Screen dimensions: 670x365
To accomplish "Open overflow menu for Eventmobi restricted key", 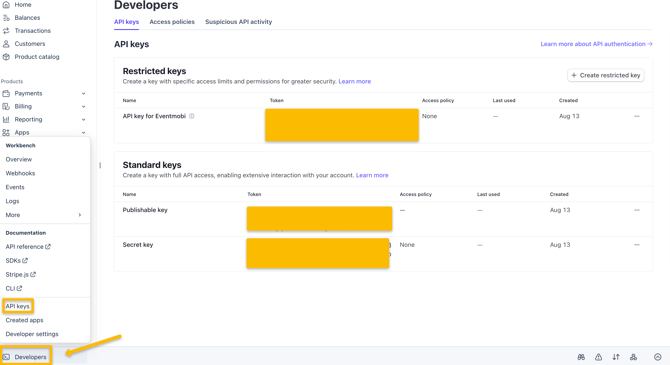I will (637, 116).
